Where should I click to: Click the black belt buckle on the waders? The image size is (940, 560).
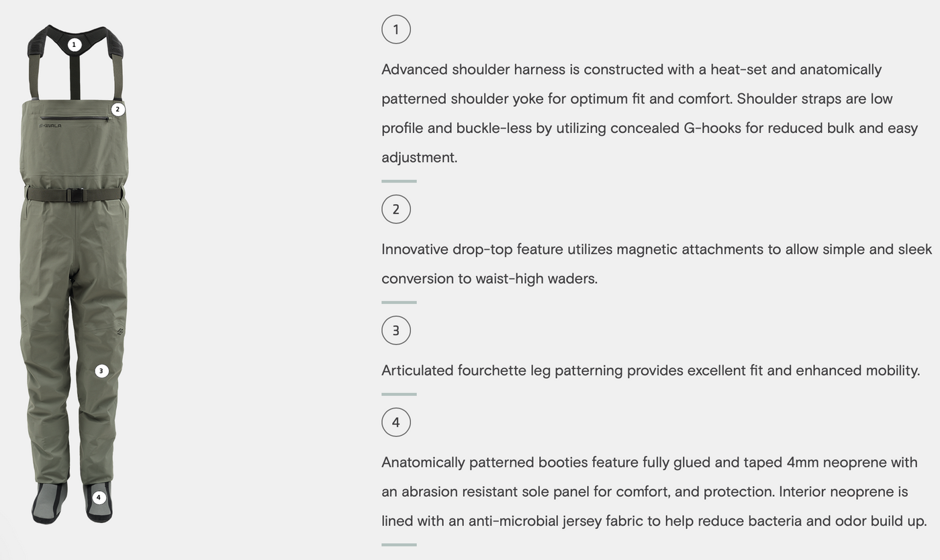pyautogui.click(x=76, y=195)
